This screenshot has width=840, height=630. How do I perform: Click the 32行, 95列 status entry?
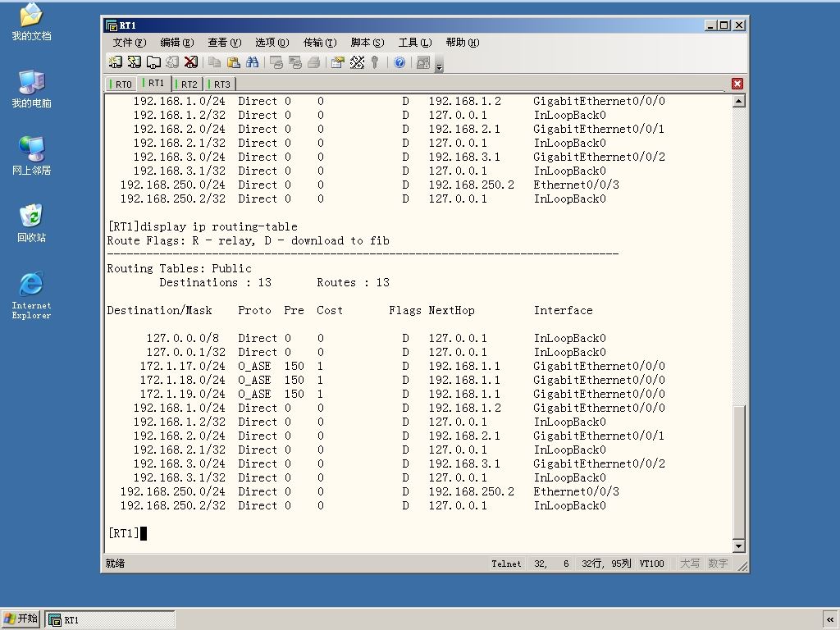pyautogui.click(x=606, y=564)
